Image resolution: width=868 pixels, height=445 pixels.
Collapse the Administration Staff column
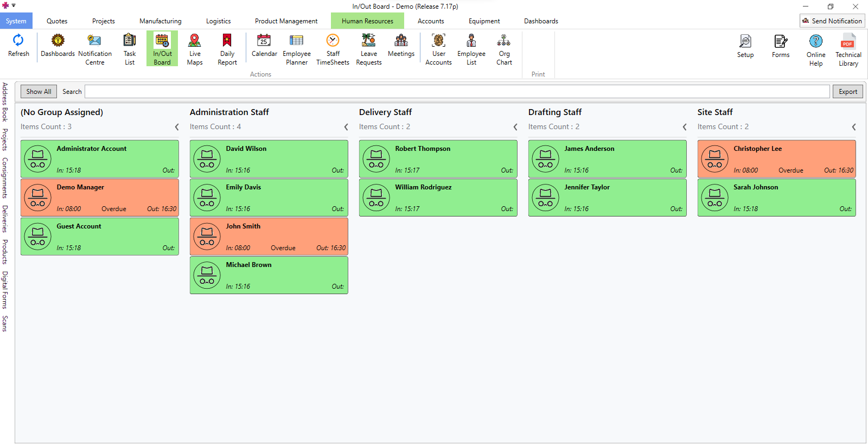coord(346,127)
